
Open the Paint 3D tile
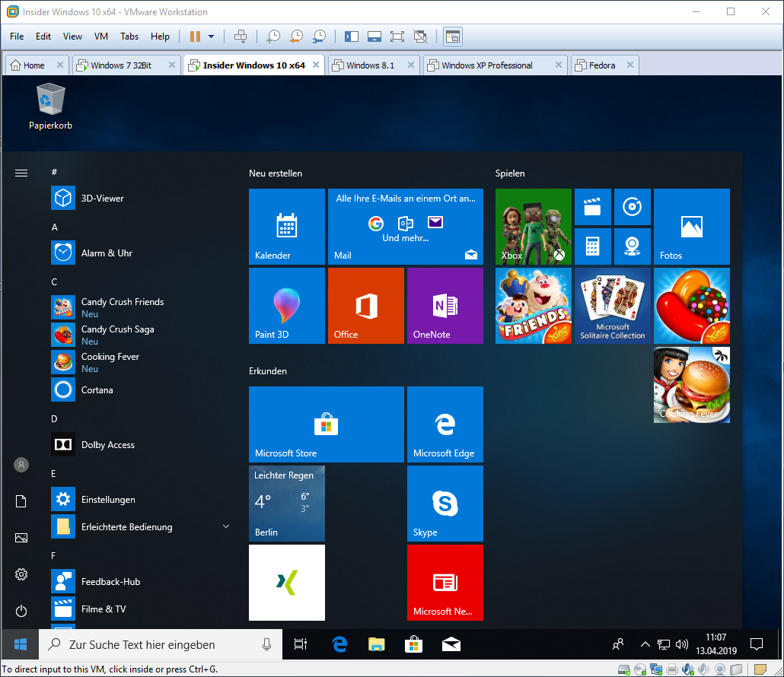[287, 306]
